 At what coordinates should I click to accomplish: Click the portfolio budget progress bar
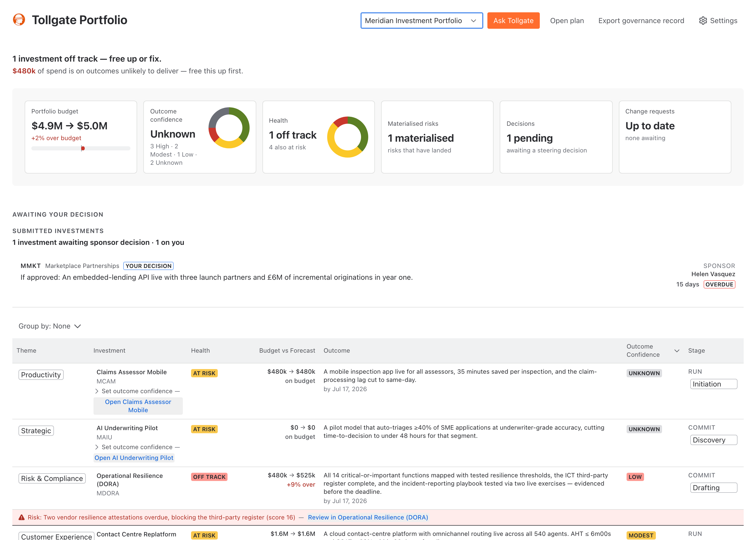(81, 148)
